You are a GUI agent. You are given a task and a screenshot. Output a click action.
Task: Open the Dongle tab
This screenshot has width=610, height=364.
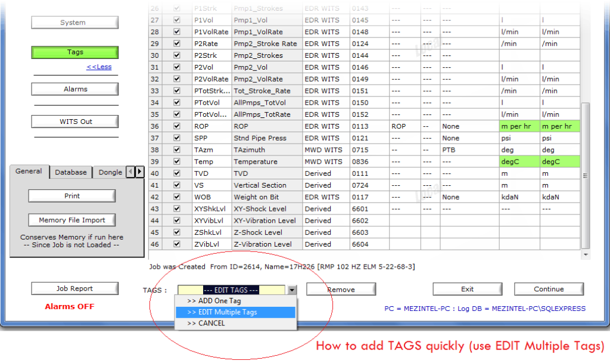(110, 172)
